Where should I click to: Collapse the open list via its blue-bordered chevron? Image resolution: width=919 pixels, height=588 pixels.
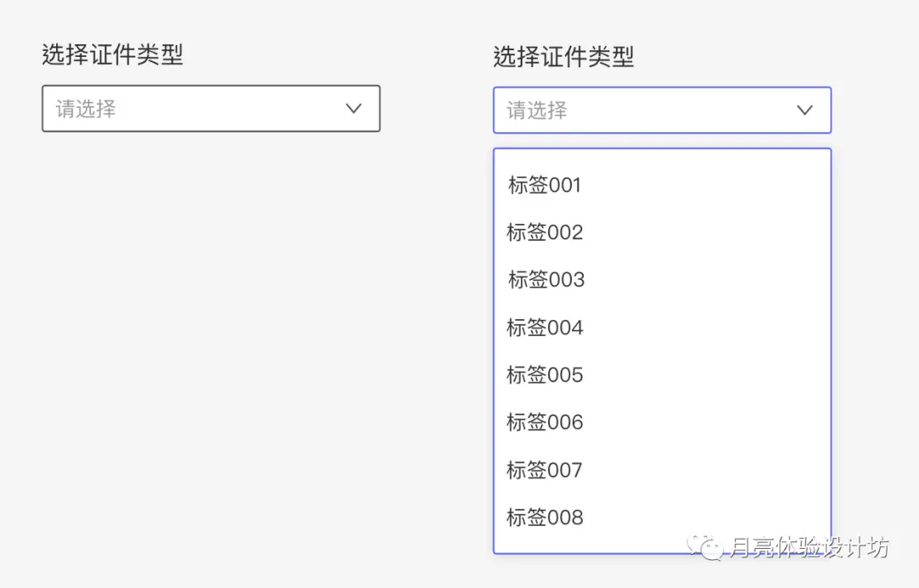pyautogui.click(x=805, y=111)
